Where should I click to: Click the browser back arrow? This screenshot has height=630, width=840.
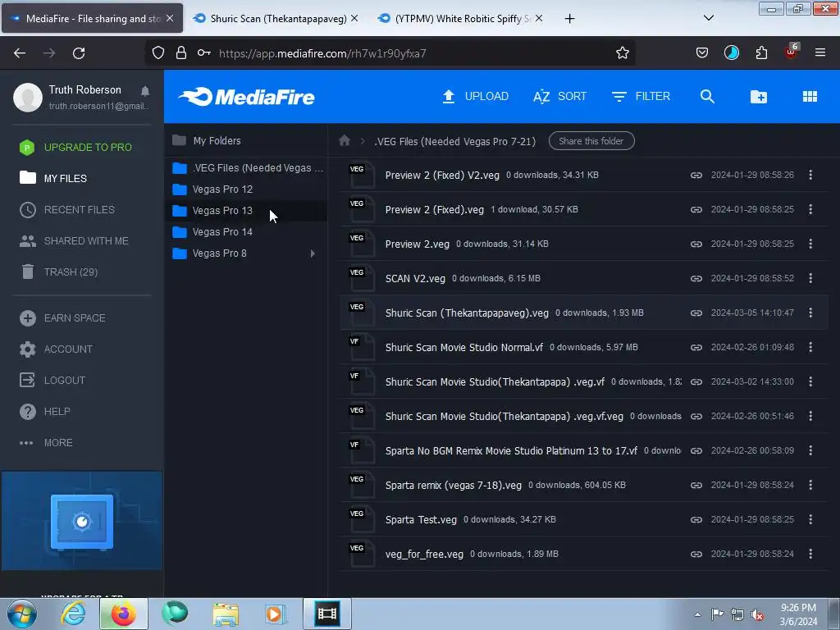coord(20,53)
